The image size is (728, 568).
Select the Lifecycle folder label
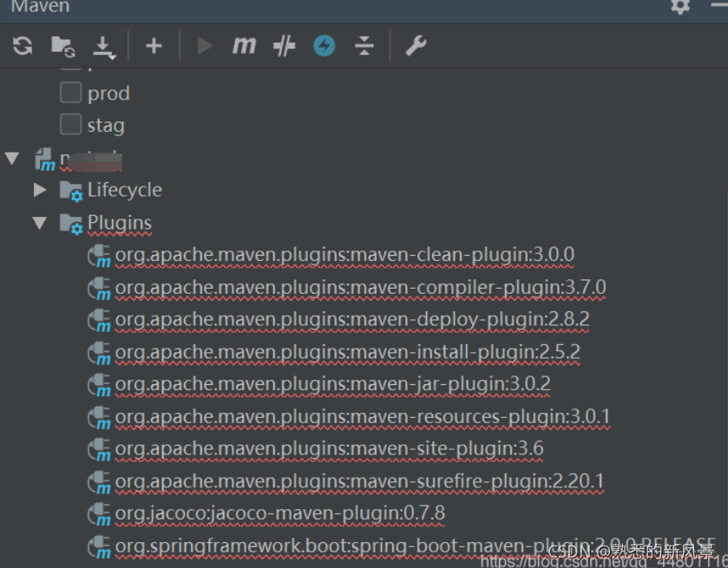(124, 190)
